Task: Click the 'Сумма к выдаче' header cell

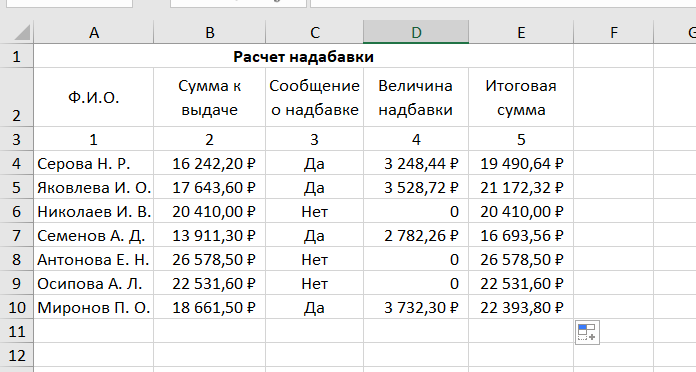Action: tap(210, 97)
